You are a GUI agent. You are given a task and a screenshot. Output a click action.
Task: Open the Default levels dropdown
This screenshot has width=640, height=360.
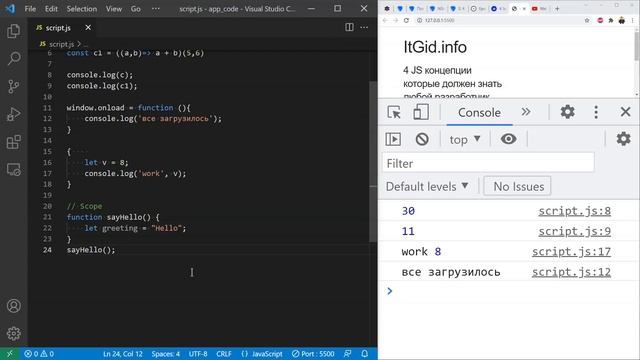click(427, 187)
